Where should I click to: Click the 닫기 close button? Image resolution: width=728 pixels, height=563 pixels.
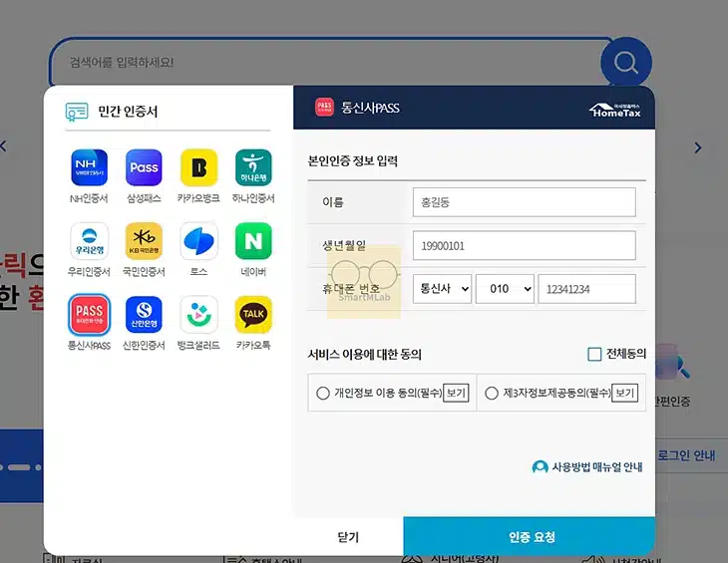(x=348, y=536)
